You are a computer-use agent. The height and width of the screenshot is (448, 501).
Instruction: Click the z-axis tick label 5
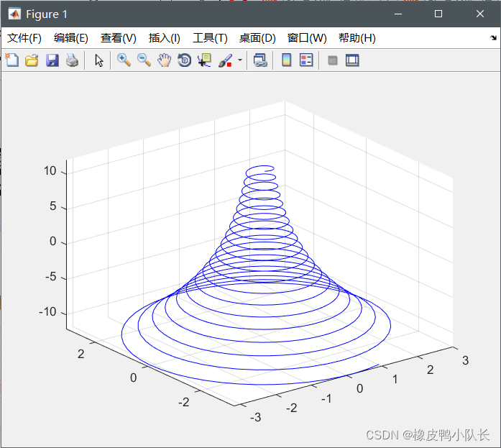click(x=53, y=206)
